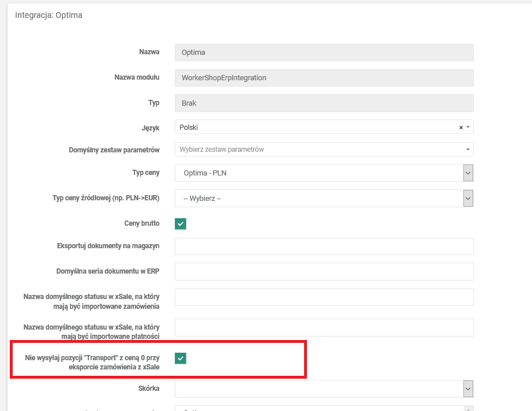
Task: Click the Eksportuj dokumenty na magazyn field
Action: 324,246
